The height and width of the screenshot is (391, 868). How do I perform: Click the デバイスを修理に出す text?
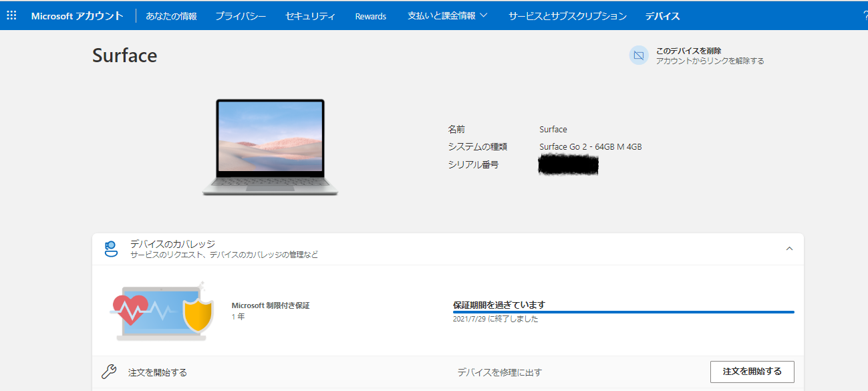500,372
